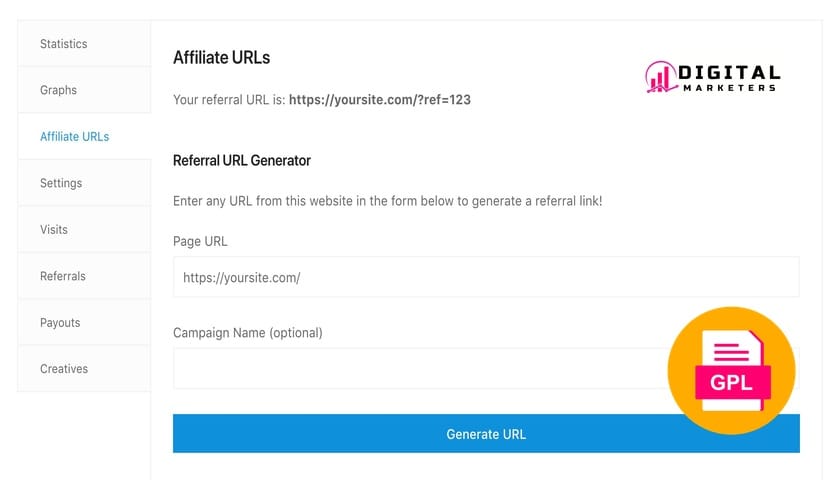Click the Affiliate URLs page heading

pyautogui.click(x=222, y=57)
